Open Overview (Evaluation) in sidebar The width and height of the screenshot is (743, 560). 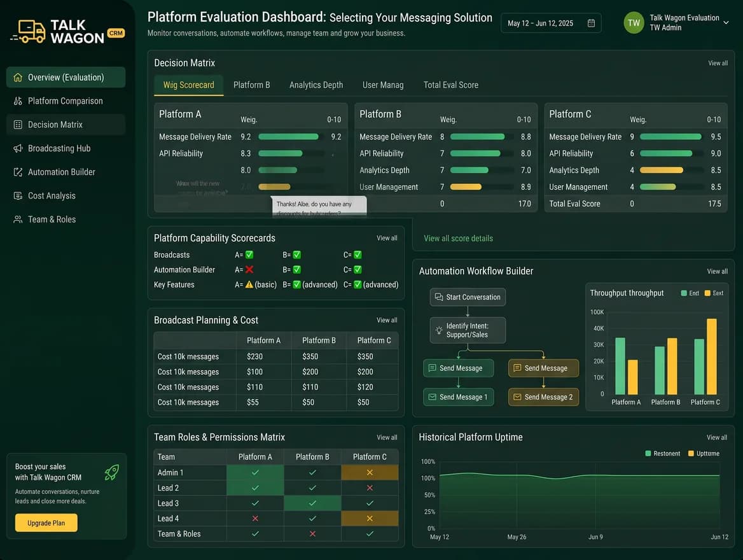tap(66, 77)
